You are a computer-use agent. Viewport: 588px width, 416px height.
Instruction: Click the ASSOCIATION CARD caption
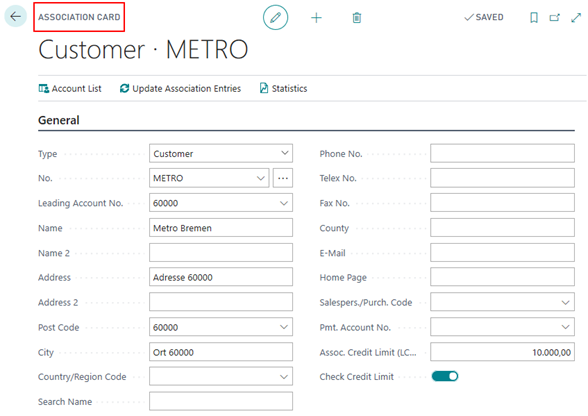79,17
